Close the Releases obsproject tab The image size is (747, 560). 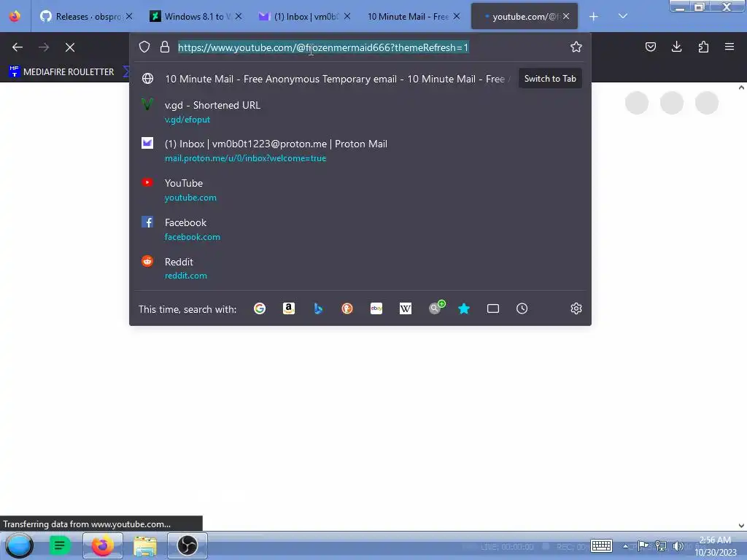pyautogui.click(x=129, y=16)
